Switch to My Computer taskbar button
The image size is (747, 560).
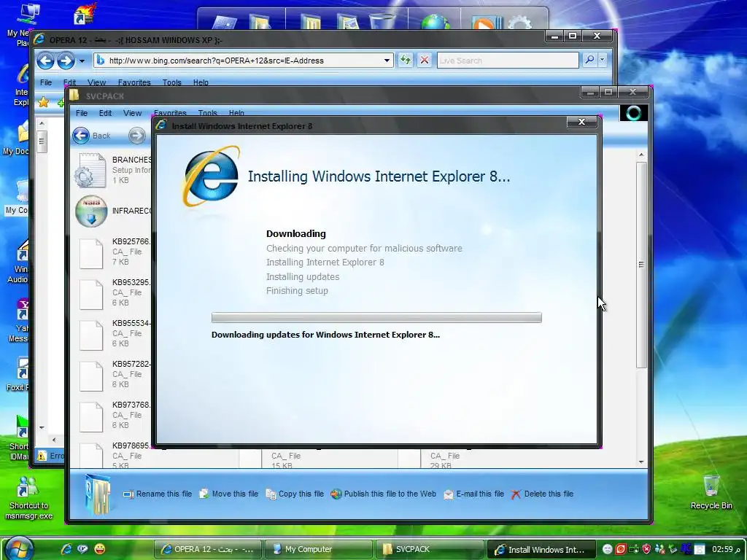pos(317,550)
